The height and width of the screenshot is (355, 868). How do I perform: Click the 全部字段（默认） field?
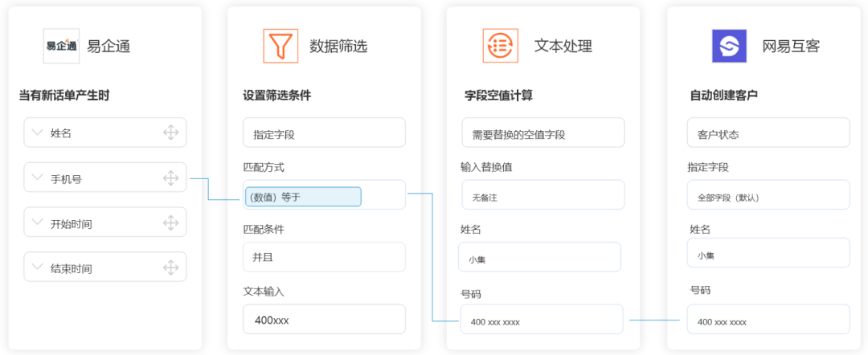tap(768, 195)
